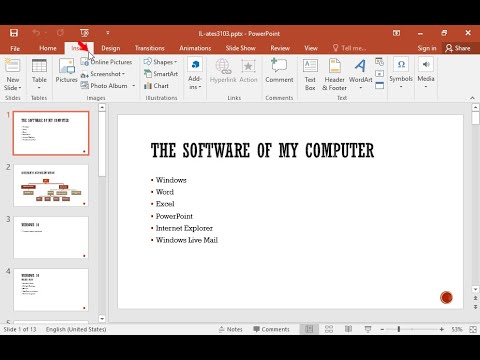The height and width of the screenshot is (360, 480).
Task: Click Previous Slide double arrow button
Action: click(x=475, y=298)
